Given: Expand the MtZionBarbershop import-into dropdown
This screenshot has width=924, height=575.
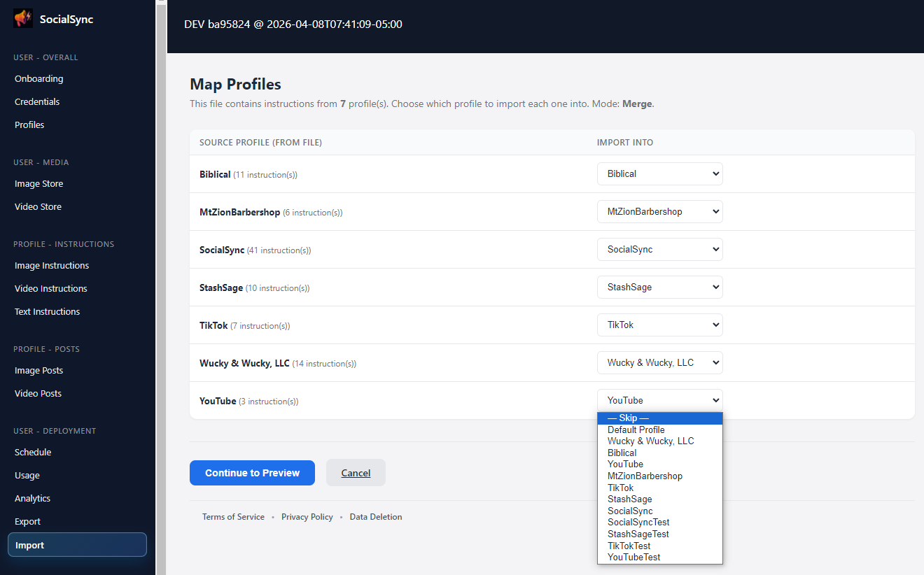Looking at the screenshot, I should pos(659,212).
